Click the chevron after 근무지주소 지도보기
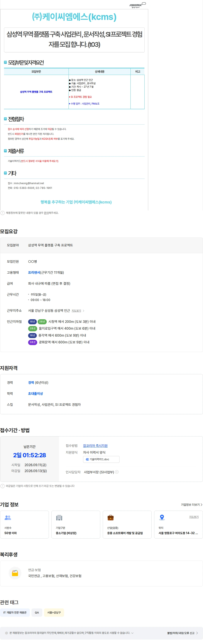Viewport: 203px width, 644px height. [83, 311]
